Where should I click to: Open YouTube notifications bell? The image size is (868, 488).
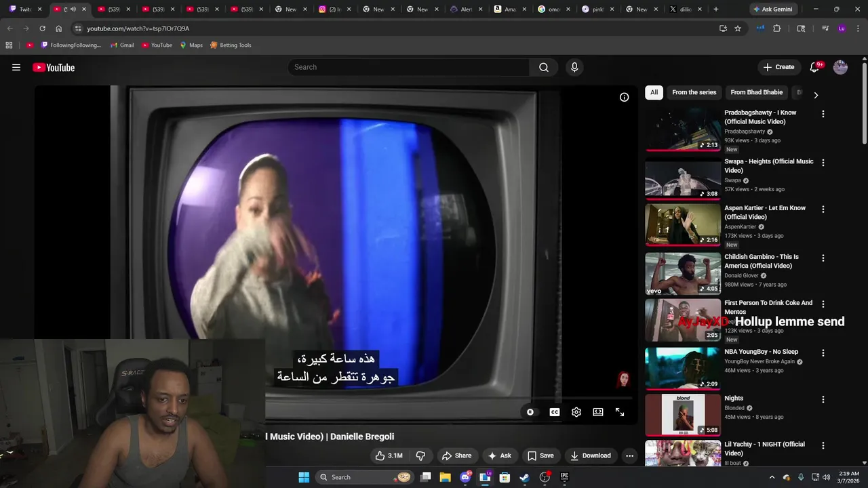(x=815, y=67)
